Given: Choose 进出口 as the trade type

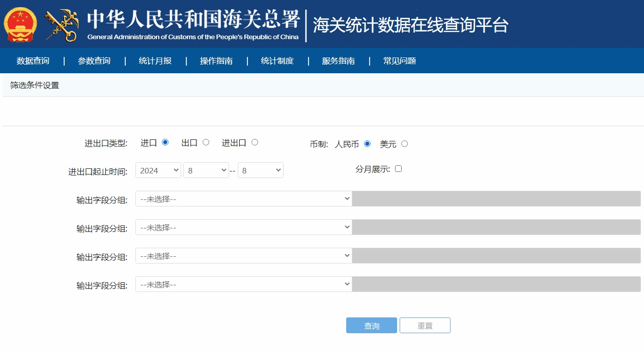Looking at the screenshot, I should (255, 142).
